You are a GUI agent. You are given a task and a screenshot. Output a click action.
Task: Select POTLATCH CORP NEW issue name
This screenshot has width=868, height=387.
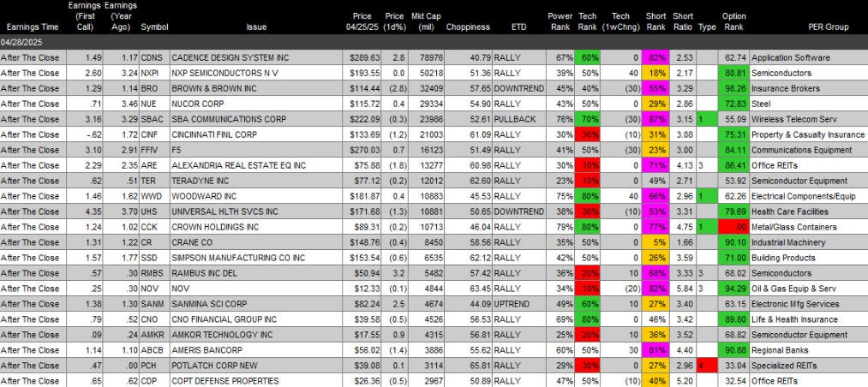[213, 366]
